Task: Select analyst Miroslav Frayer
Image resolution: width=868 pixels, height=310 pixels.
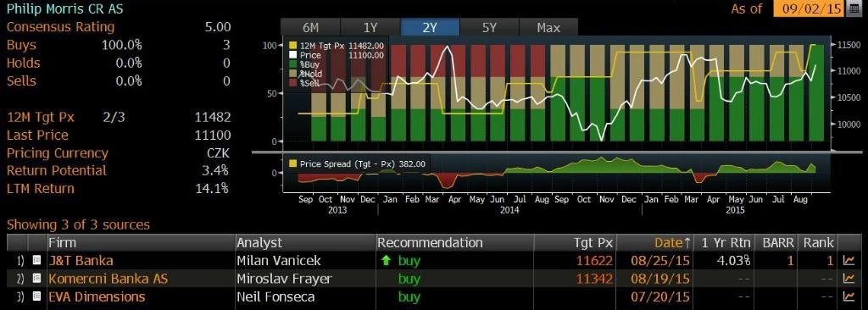Action: (284, 279)
